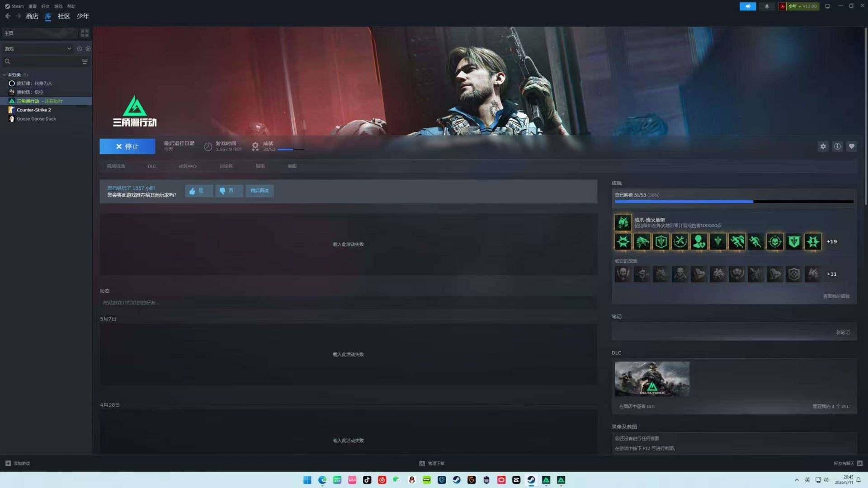
Task: Open the 查看我的成就 link
Action: 836,296
